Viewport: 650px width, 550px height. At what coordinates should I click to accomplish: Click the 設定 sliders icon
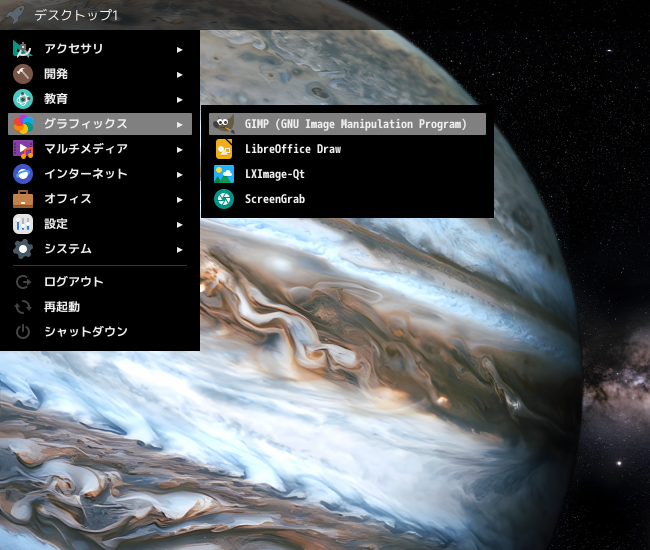[23, 224]
